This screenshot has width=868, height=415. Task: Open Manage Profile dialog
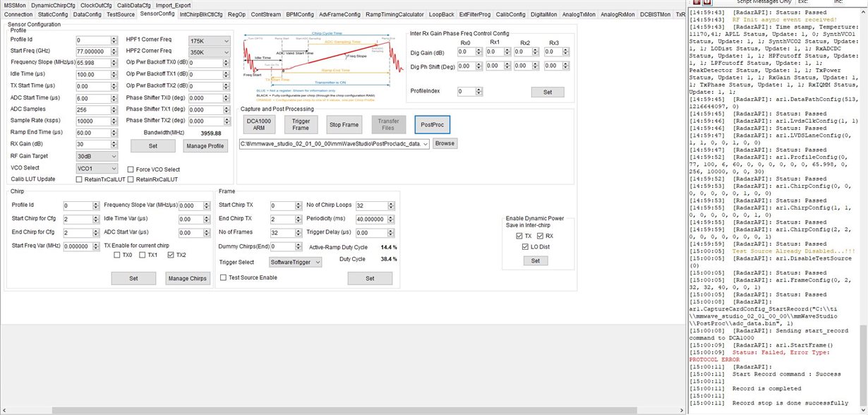[205, 146]
